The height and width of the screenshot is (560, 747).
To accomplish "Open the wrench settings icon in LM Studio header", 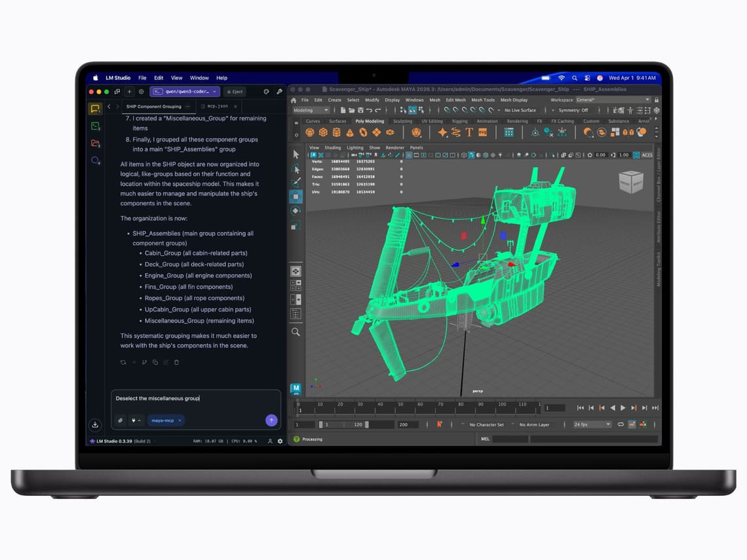I will (x=280, y=92).
